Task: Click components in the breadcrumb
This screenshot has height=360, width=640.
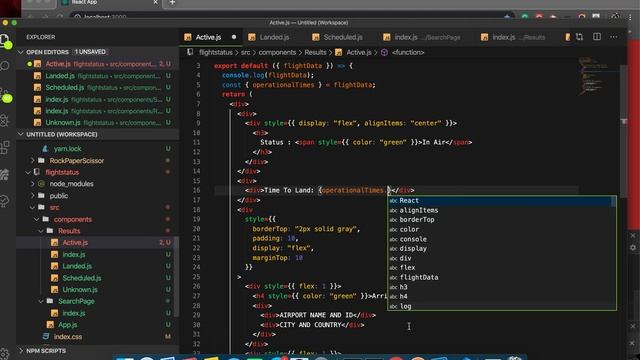Action: (x=277, y=52)
